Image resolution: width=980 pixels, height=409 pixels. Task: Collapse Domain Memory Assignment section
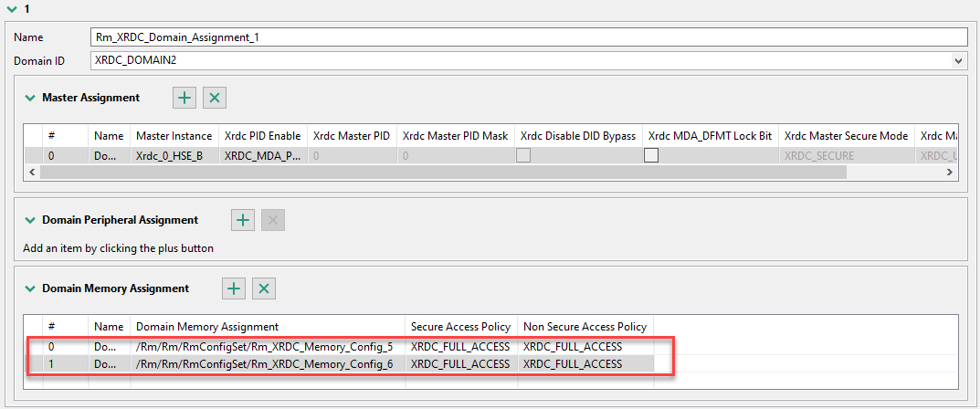pos(30,288)
